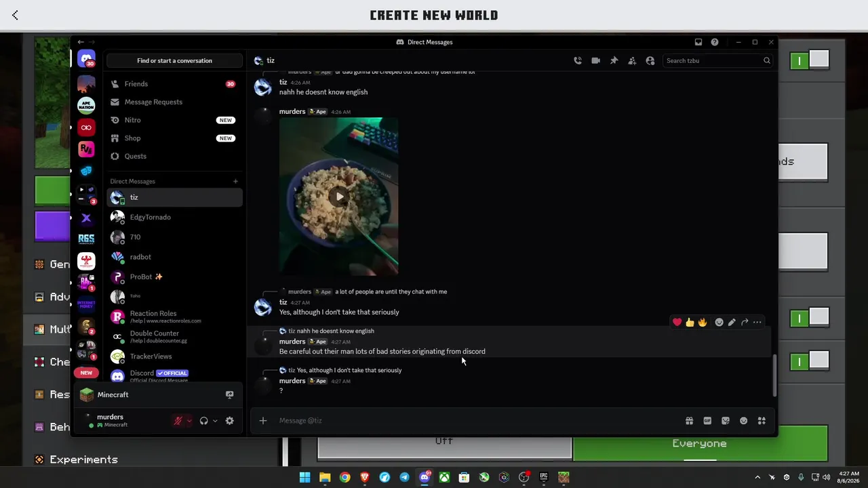
Task: Edit the hovered message with pencil icon
Action: (732, 322)
